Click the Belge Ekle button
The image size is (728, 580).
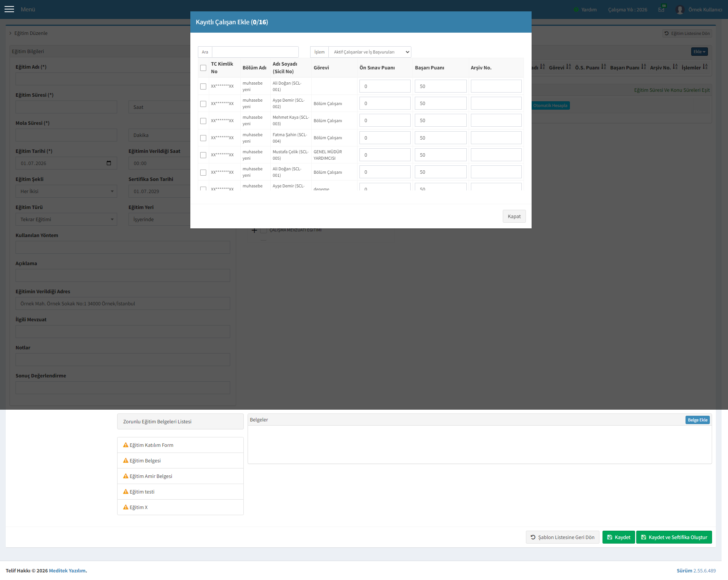point(697,420)
